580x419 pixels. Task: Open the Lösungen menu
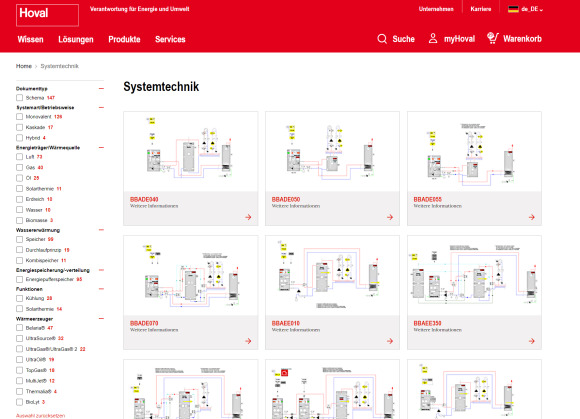(76, 39)
